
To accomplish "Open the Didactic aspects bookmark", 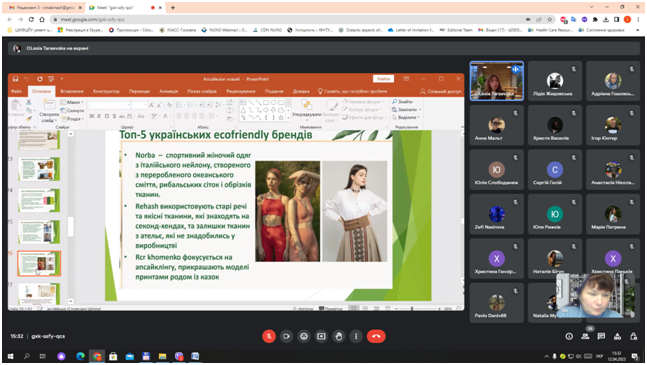I will click(360, 30).
